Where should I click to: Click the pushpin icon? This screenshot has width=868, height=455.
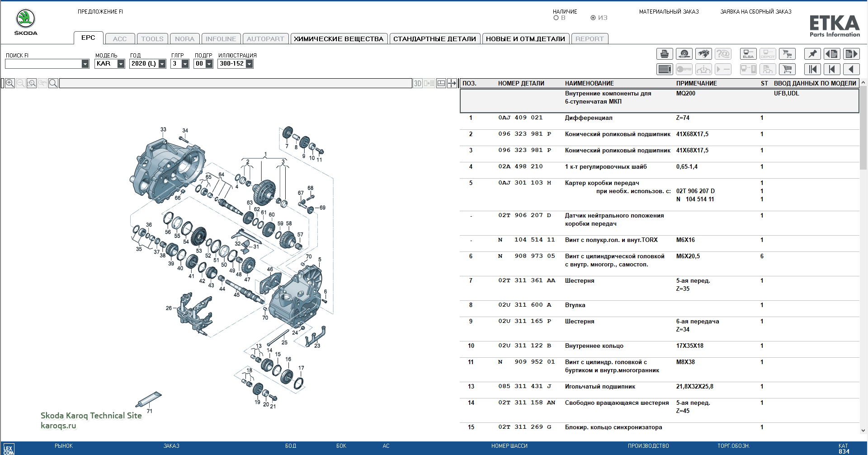click(x=812, y=54)
